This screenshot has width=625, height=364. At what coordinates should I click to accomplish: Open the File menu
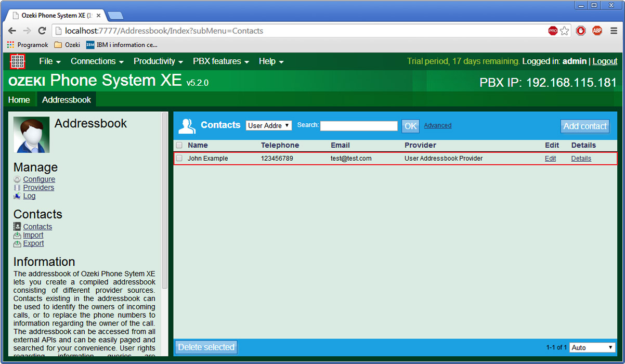click(50, 61)
